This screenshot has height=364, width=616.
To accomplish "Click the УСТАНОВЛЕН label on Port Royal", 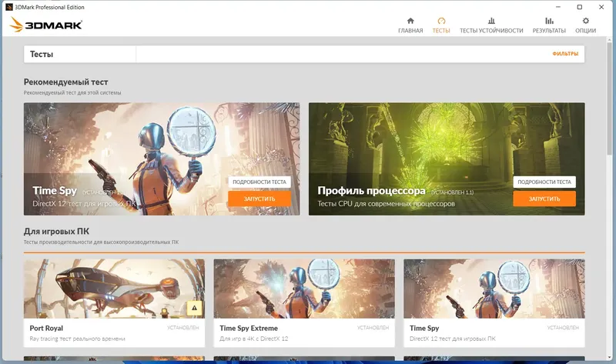I will (x=183, y=328).
